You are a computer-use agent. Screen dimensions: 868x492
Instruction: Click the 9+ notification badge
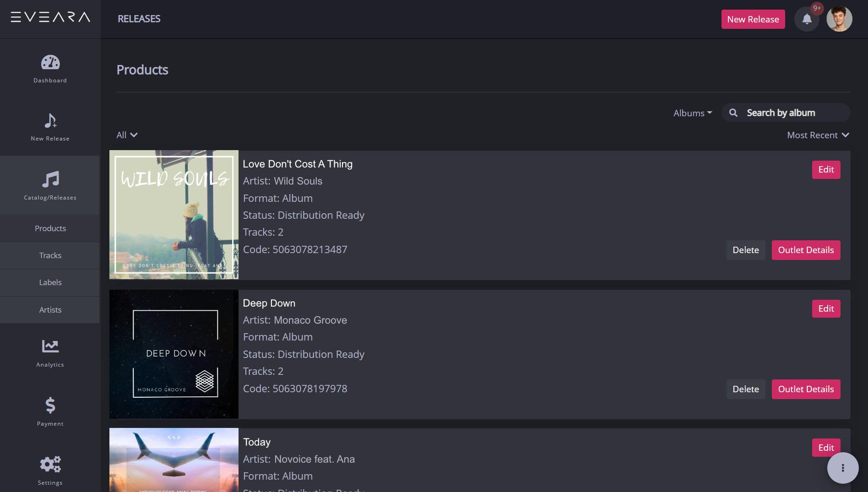pos(817,8)
